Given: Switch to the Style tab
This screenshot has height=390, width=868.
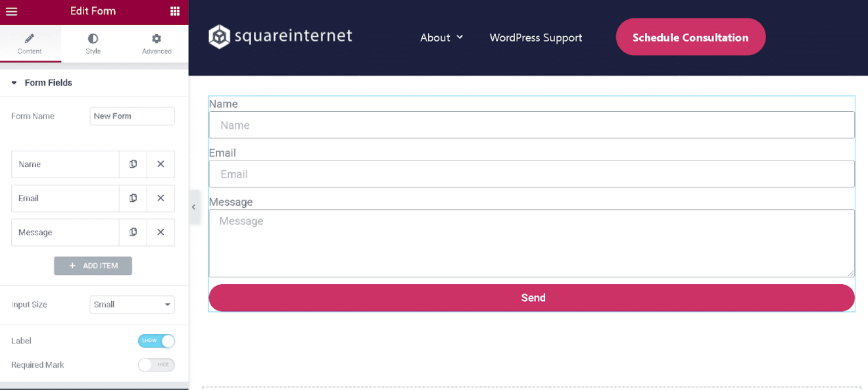Looking at the screenshot, I should (93, 43).
